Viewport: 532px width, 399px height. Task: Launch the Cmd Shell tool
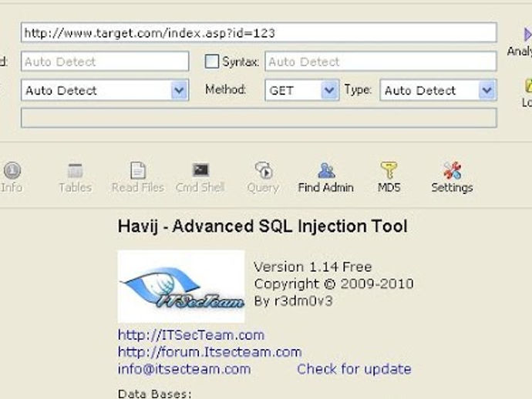click(x=200, y=169)
